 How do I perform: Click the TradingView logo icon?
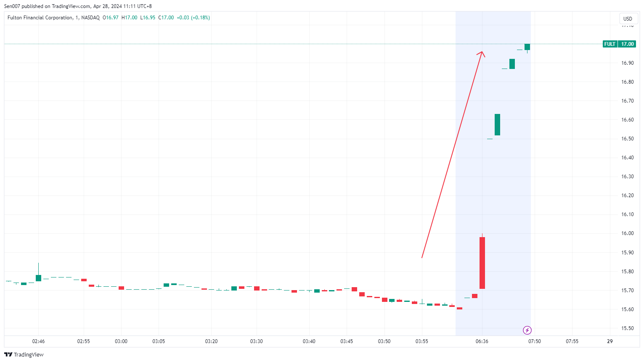[x=8, y=354]
